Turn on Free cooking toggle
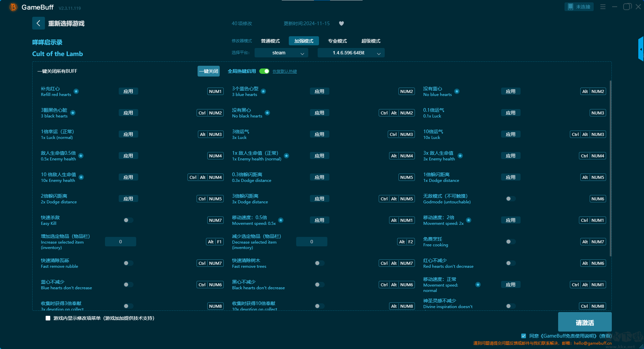This screenshot has width=644, height=349. (x=511, y=242)
